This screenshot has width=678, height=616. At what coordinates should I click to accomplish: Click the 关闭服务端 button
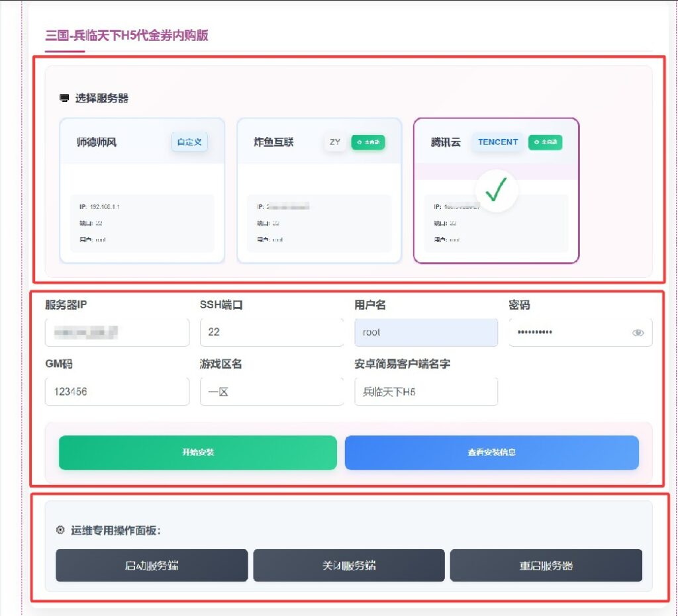coord(349,566)
